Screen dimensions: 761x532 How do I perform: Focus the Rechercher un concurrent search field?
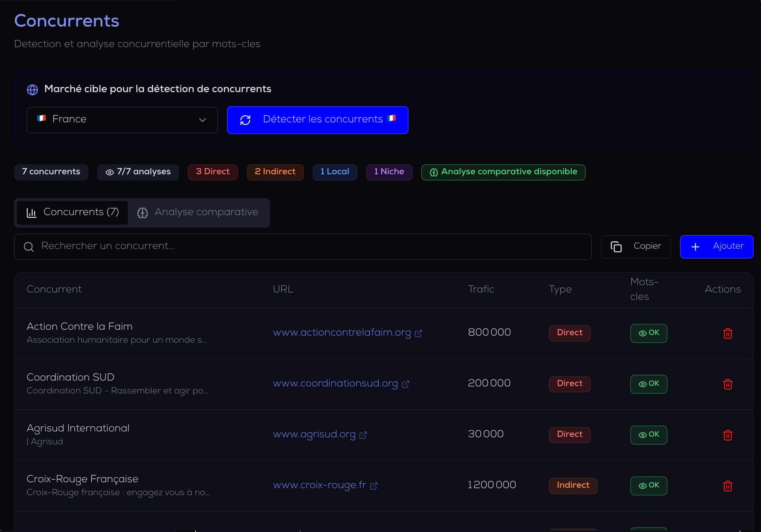pos(303,247)
